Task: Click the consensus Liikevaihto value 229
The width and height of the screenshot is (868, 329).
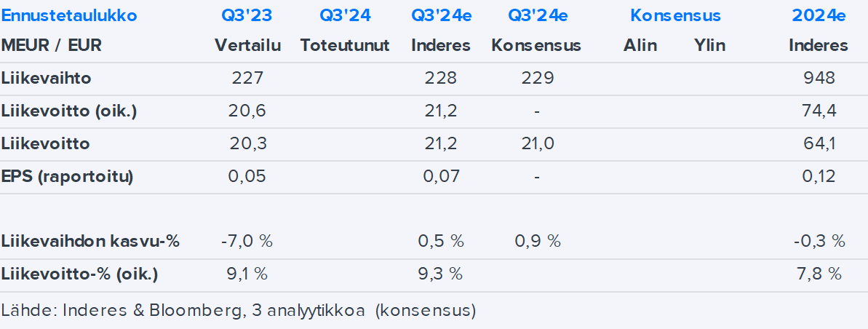Action: click(x=536, y=78)
